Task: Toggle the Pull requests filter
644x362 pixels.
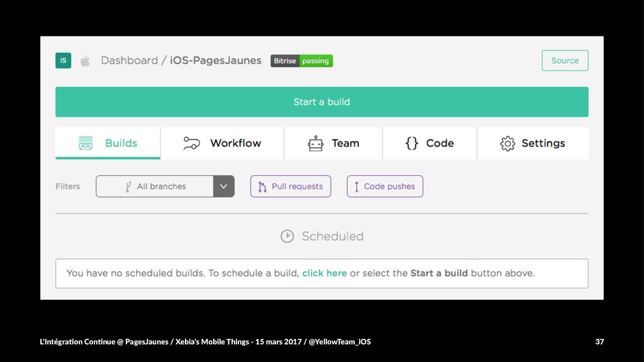Action: pos(291,186)
